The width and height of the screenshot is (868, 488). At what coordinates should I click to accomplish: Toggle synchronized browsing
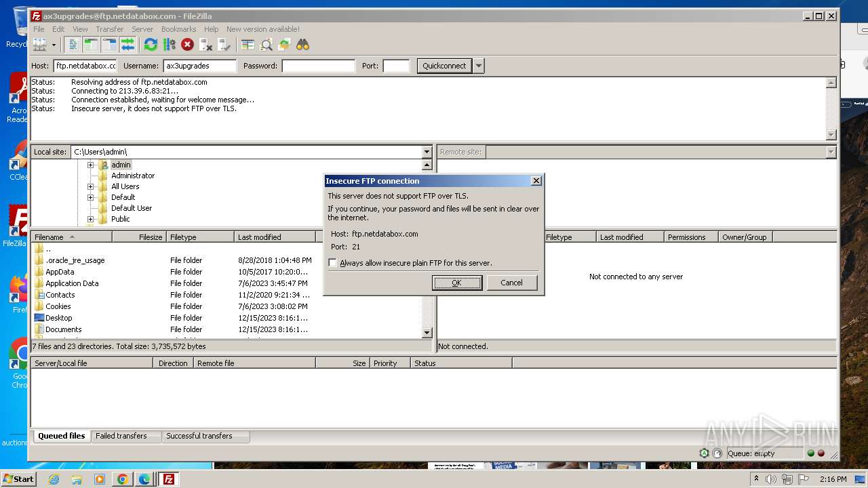tap(285, 45)
